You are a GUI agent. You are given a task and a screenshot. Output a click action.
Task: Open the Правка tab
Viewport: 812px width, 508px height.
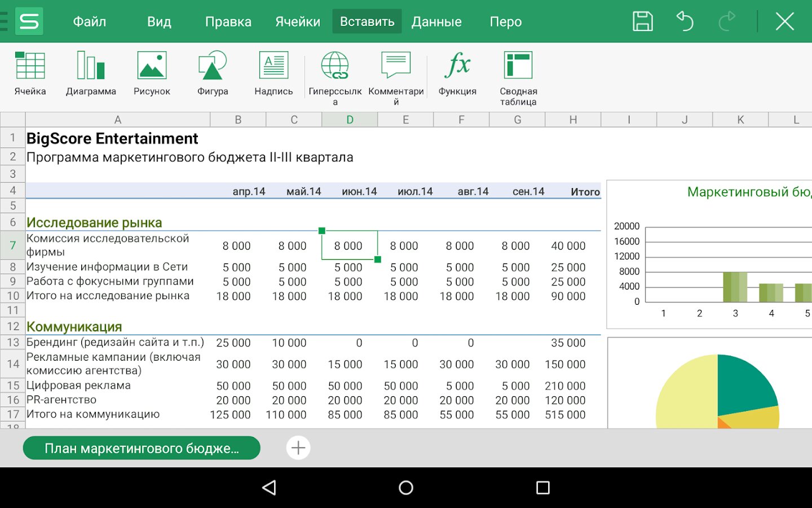pyautogui.click(x=228, y=21)
